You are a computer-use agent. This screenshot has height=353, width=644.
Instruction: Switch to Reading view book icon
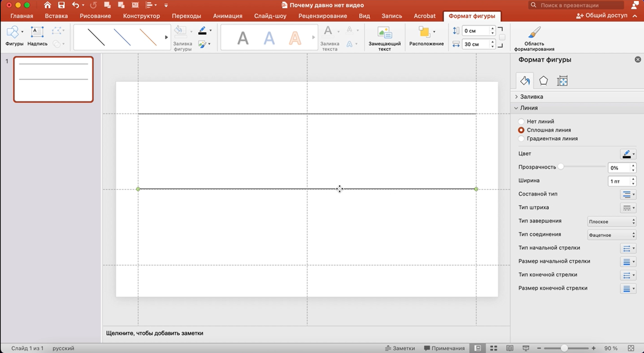click(510, 348)
